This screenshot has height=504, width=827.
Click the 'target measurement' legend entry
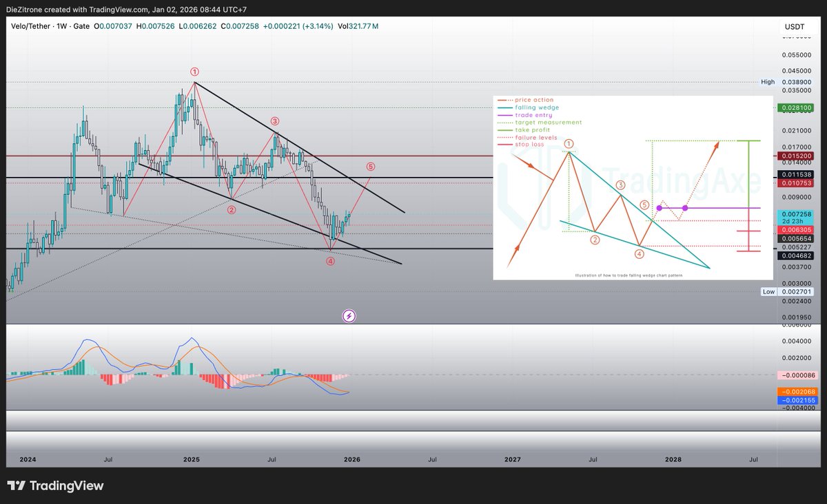540,123
